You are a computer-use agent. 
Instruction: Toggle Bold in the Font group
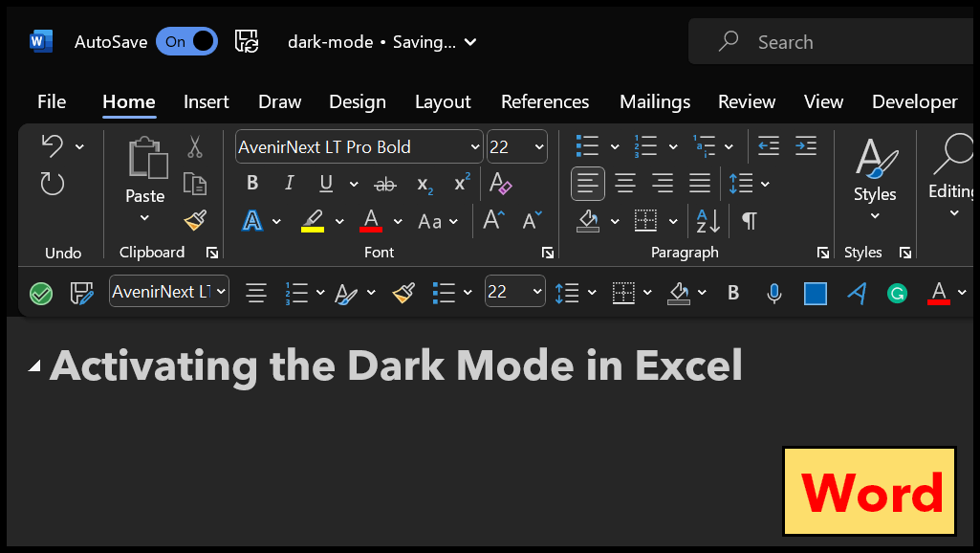(252, 183)
